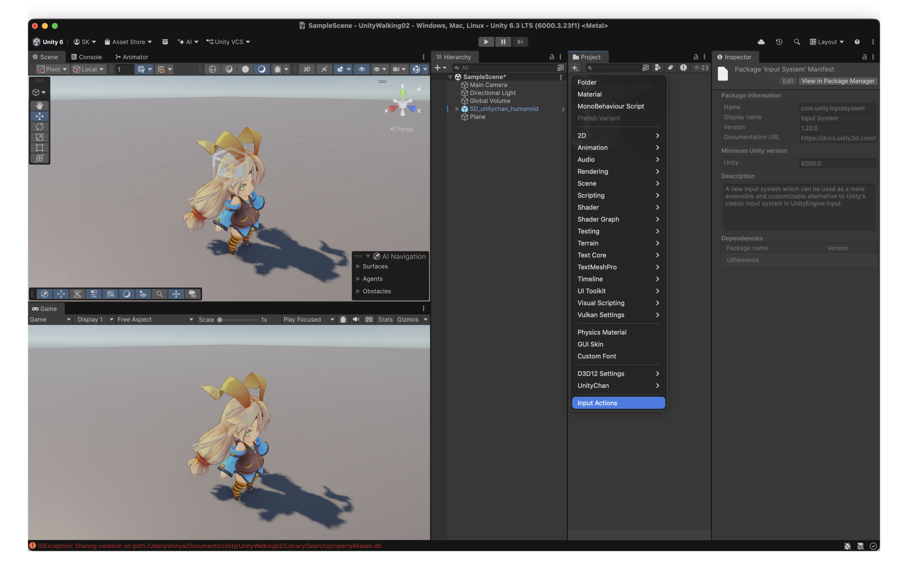Switch to the Animator tab
Image resolution: width=908 pixels, height=588 pixels.
coord(132,57)
